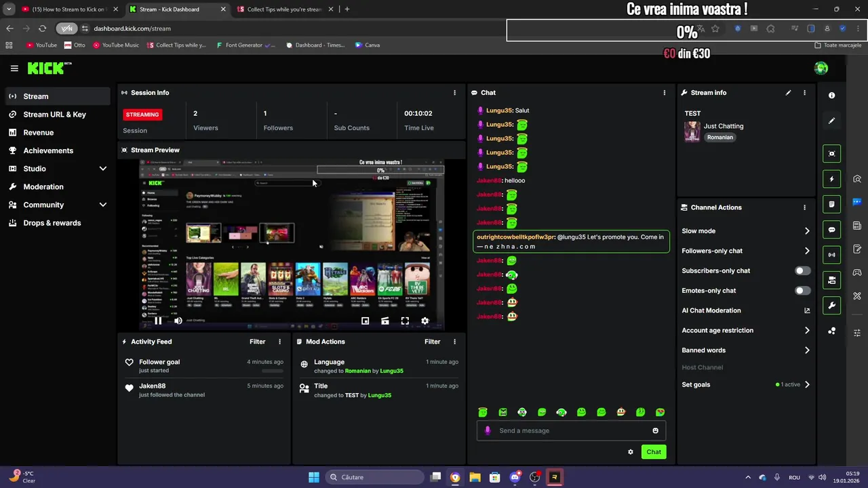Toggle the wrench widget icon in widget bar

coord(832,306)
